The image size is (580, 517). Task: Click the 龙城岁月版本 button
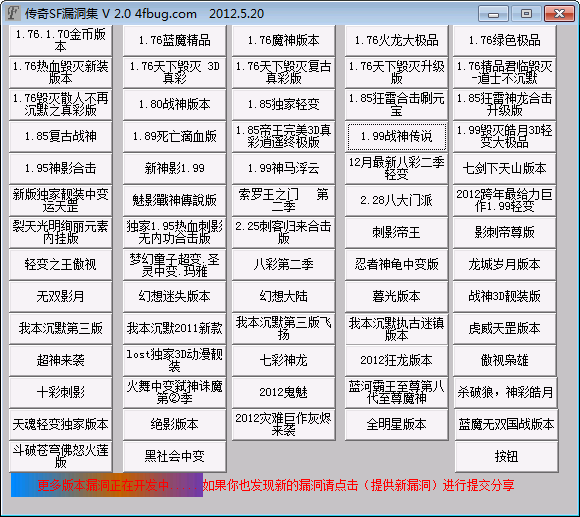pos(505,264)
